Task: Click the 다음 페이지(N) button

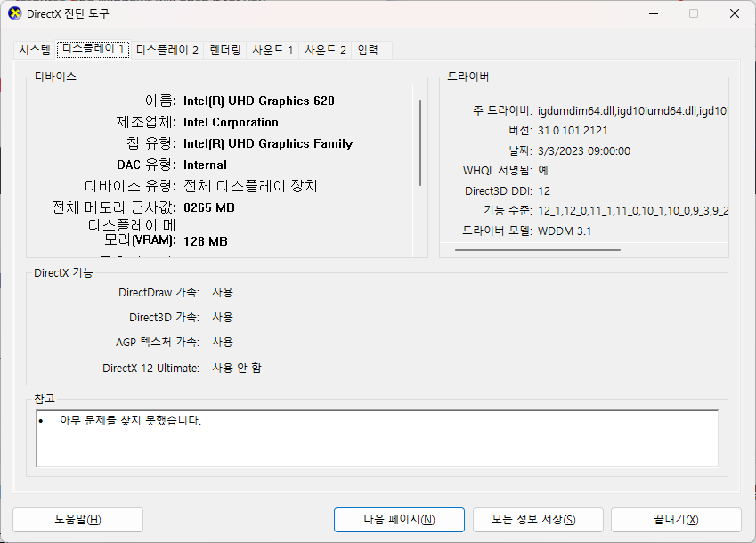Action: click(x=399, y=519)
